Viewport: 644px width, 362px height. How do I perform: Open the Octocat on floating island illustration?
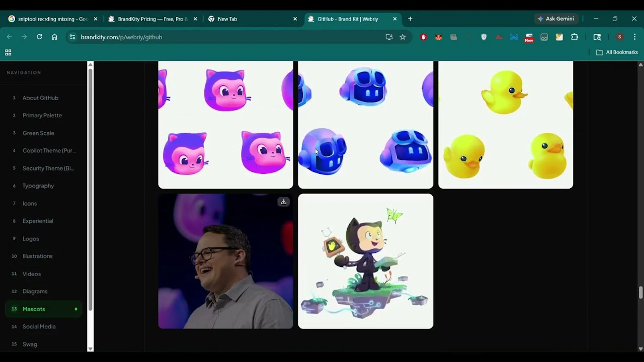click(x=365, y=261)
